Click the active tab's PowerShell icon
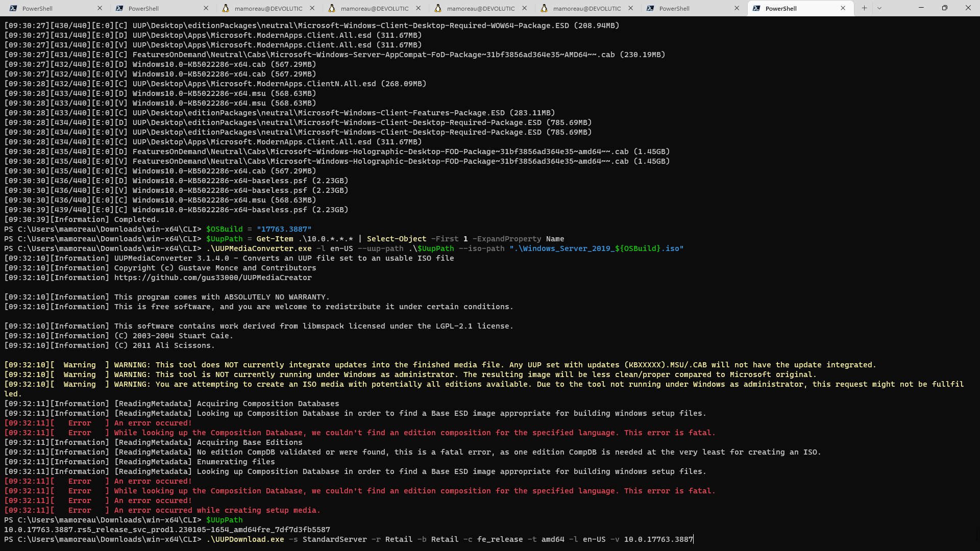This screenshot has width=980, height=551. pyautogui.click(x=756, y=8)
